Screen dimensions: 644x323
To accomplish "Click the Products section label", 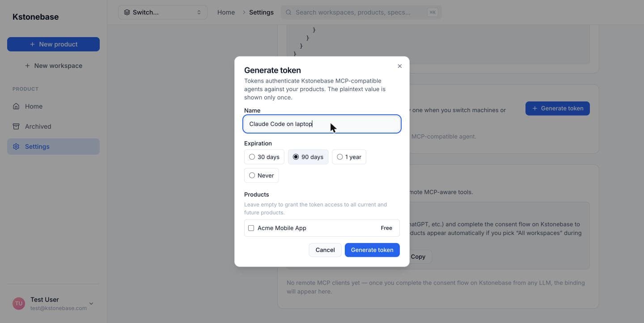I will (257, 194).
